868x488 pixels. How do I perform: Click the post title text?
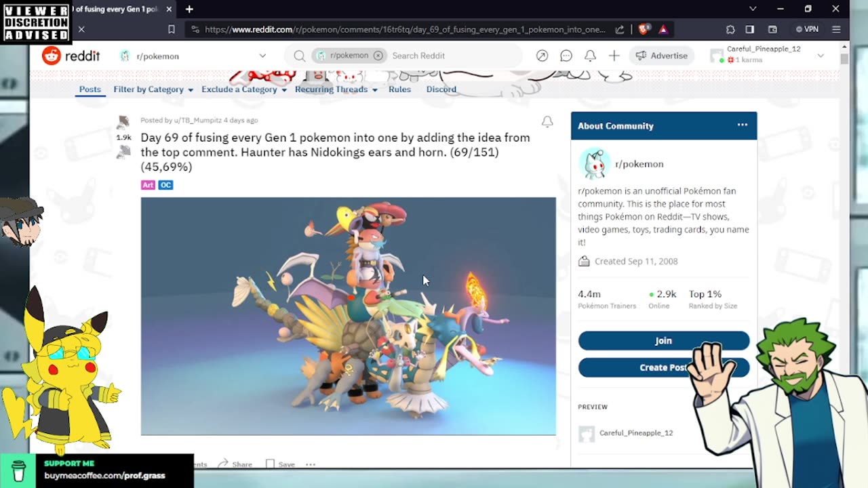[x=335, y=152]
